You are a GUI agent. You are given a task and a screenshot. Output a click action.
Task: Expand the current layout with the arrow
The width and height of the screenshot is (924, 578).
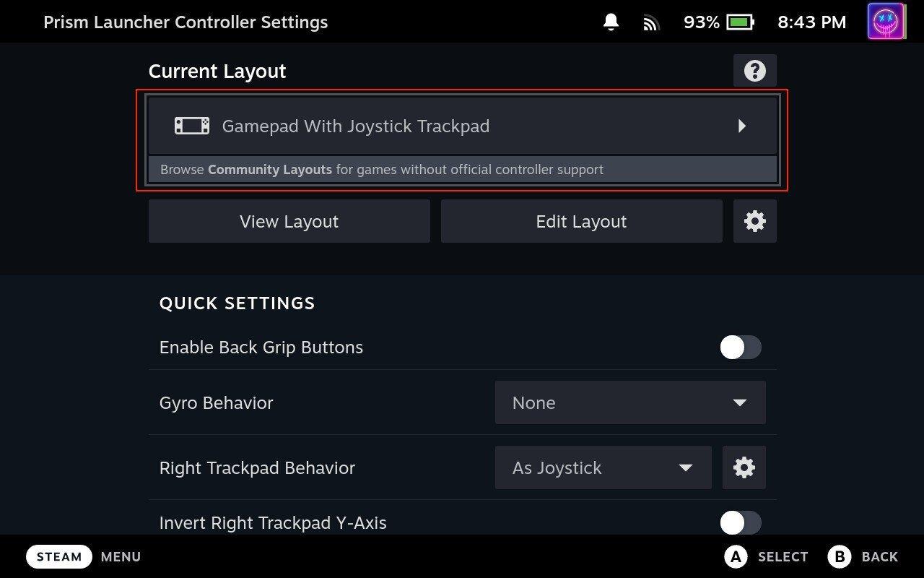(x=742, y=126)
